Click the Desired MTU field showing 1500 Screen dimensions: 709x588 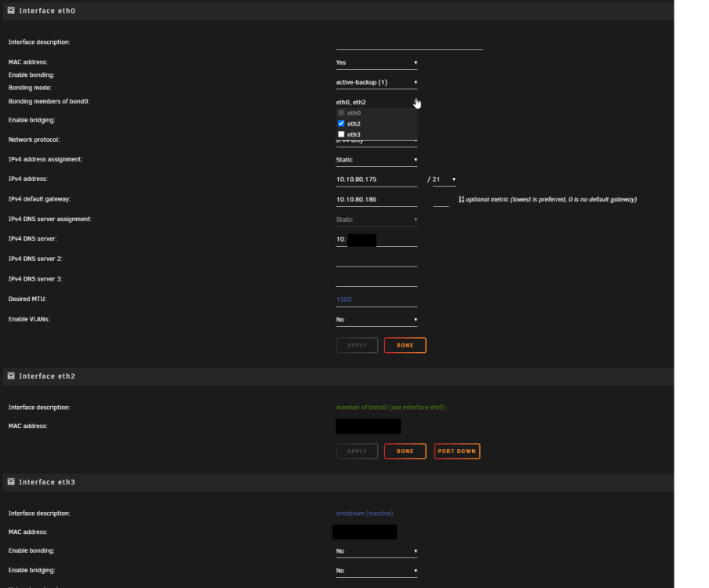[x=376, y=299]
